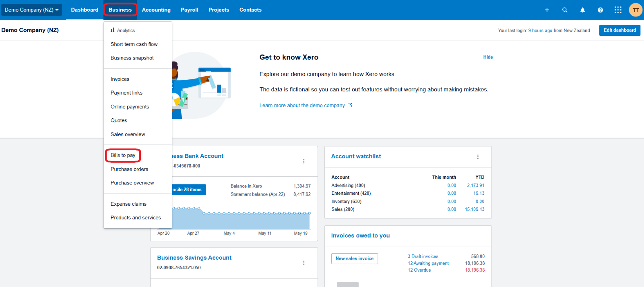Screen dimensions: 644x287
Task: Click external link icon beside demo company link
Action: point(350,105)
